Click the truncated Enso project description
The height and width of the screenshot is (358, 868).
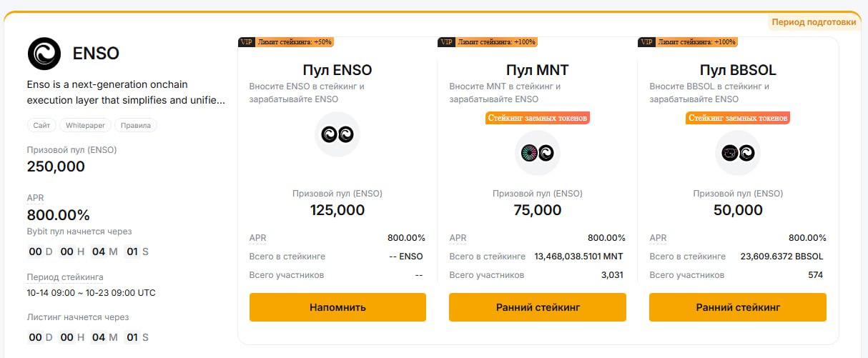pyautogui.click(x=126, y=92)
